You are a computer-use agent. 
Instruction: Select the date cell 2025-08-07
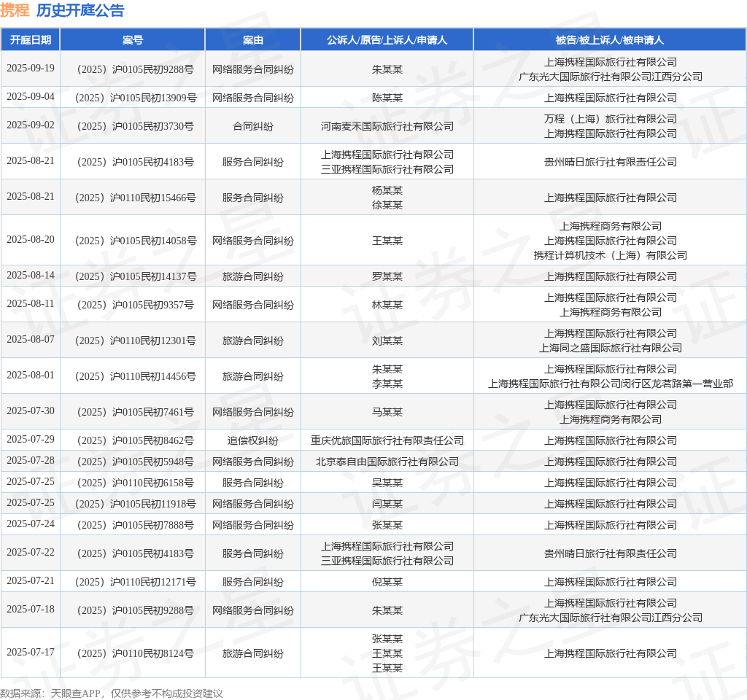pyautogui.click(x=31, y=340)
